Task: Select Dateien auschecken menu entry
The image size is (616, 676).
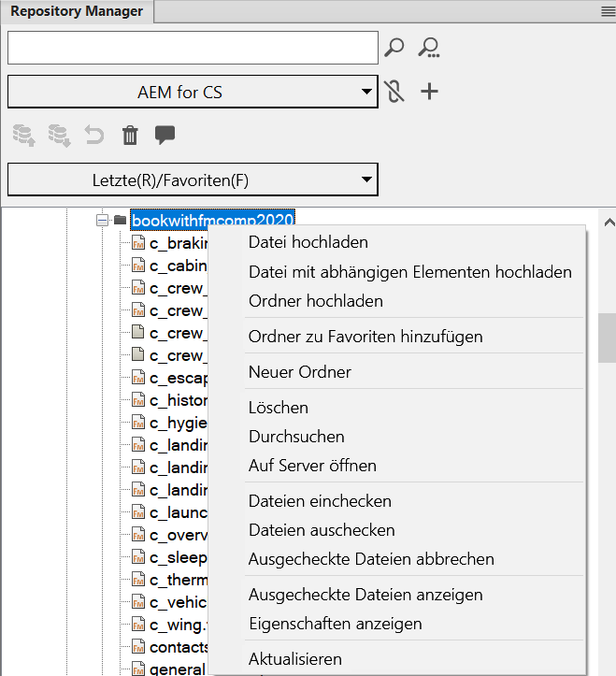Action: [x=322, y=530]
